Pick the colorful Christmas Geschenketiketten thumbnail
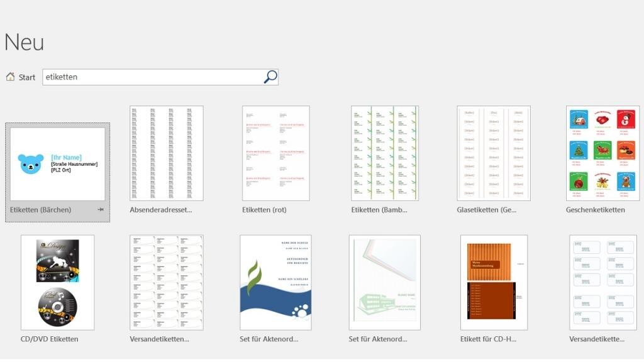644x362 pixels. [x=602, y=153]
